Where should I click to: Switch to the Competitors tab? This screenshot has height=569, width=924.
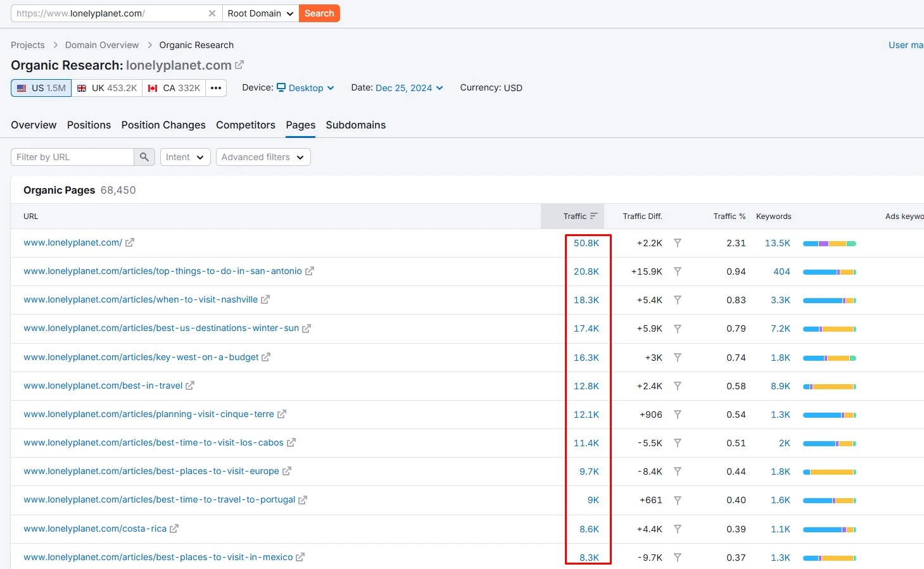point(246,125)
